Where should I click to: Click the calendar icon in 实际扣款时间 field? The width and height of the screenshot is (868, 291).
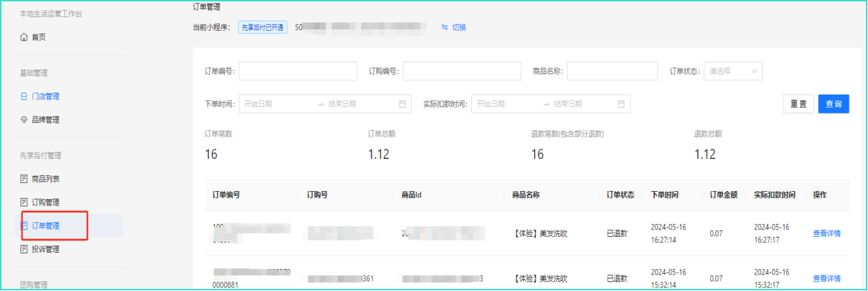[x=621, y=104]
